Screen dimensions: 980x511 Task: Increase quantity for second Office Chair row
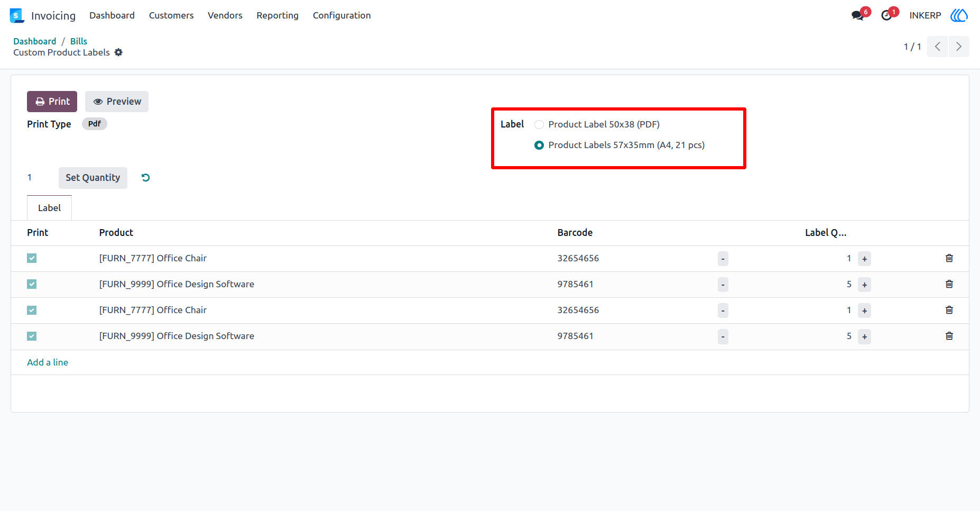[x=864, y=311]
